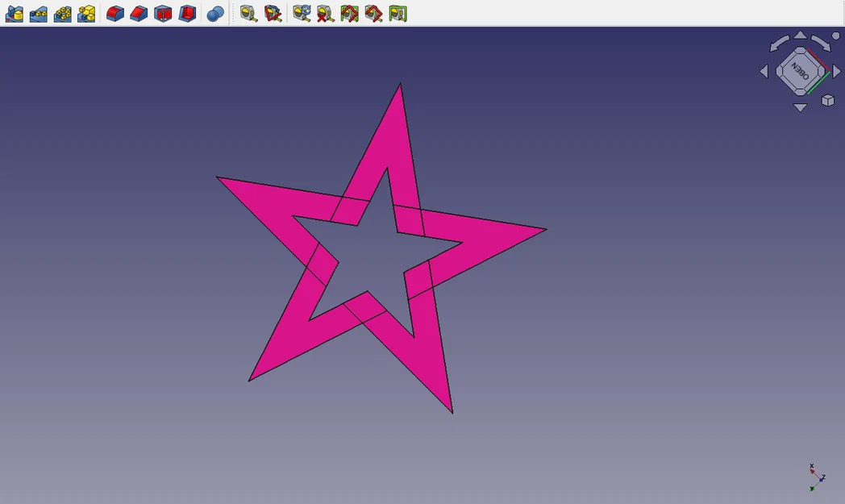Select the Replace Object tool
This screenshot has height=504, width=845.
point(13,14)
